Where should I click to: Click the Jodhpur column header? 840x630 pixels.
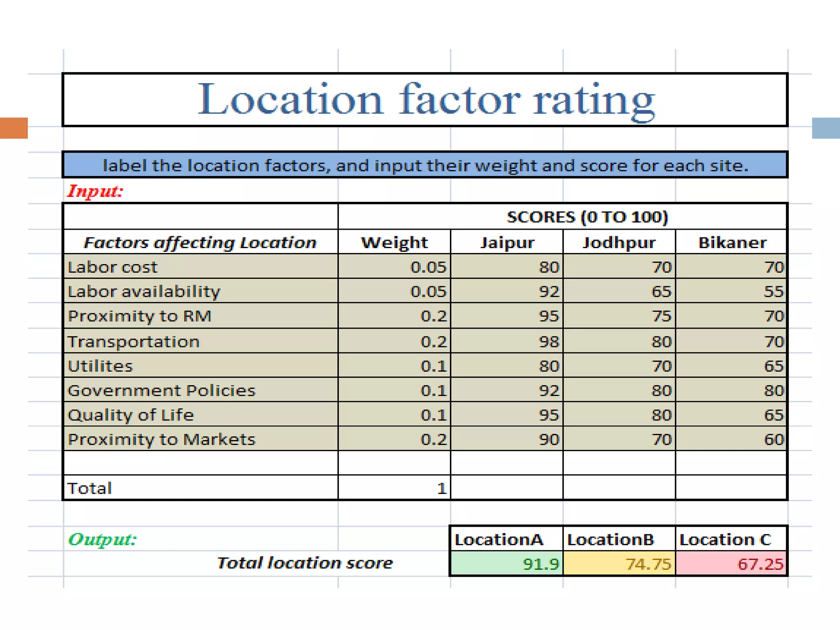tap(619, 242)
